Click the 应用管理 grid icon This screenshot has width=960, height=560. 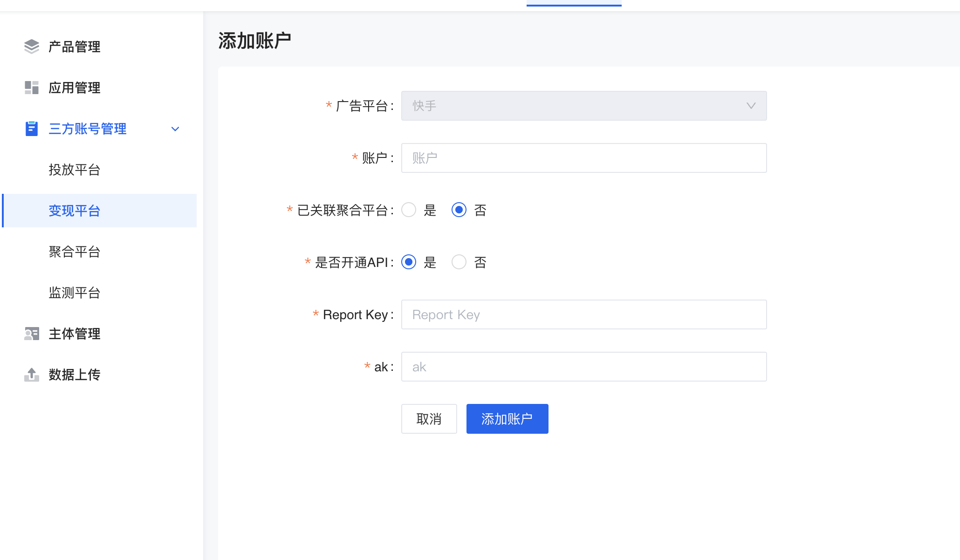(32, 88)
